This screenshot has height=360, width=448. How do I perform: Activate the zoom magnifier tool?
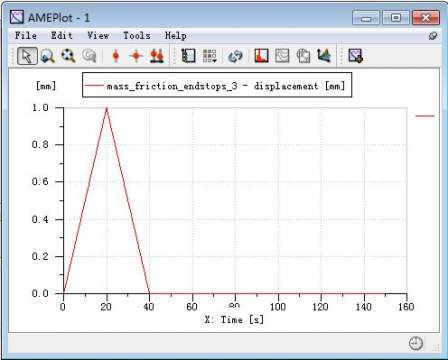[x=48, y=56]
